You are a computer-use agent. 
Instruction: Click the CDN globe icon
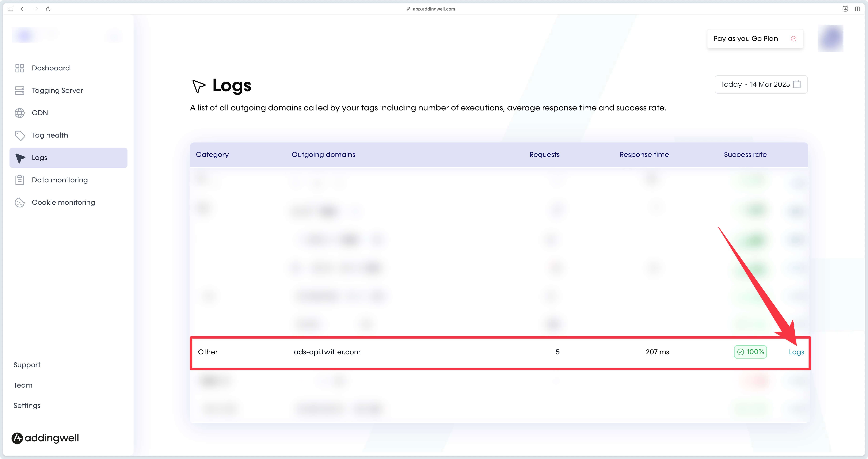tap(19, 113)
